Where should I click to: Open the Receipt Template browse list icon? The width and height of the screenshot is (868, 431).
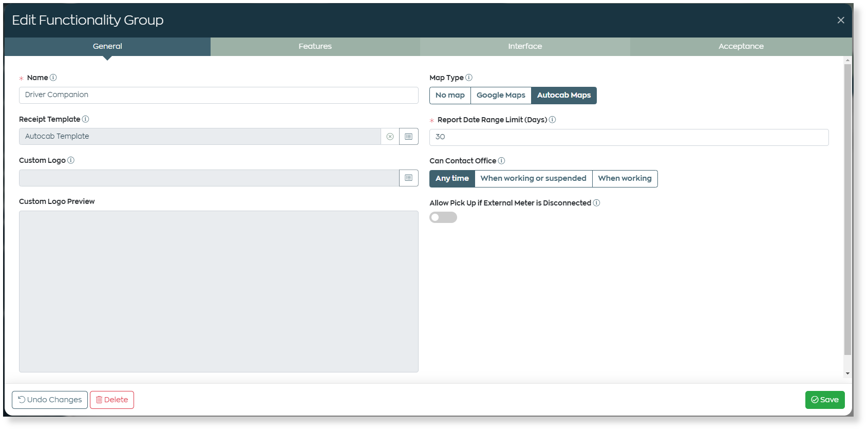click(408, 137)
